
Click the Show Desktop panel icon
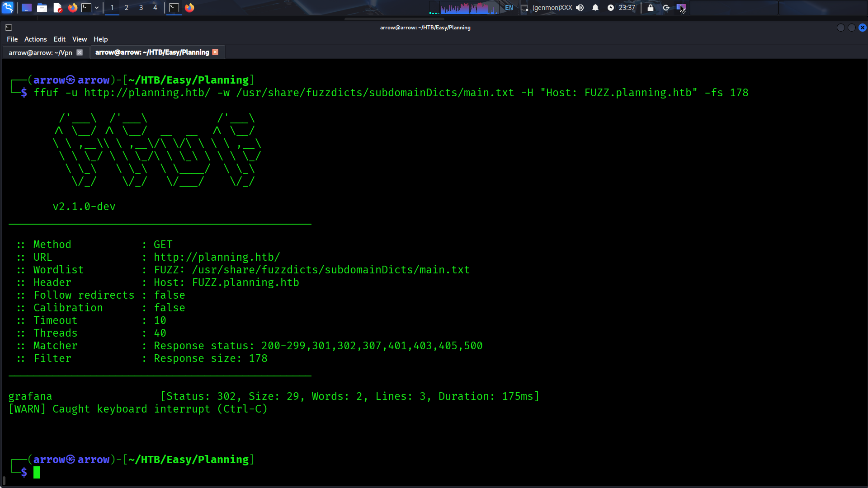(x=27, y=8)
